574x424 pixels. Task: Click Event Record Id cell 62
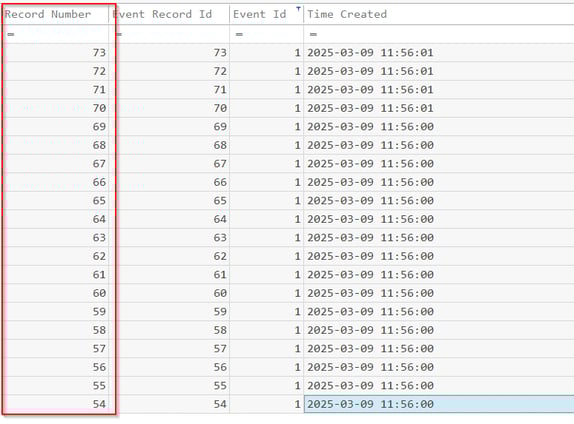pyautogui.click(x=169, y=256)
